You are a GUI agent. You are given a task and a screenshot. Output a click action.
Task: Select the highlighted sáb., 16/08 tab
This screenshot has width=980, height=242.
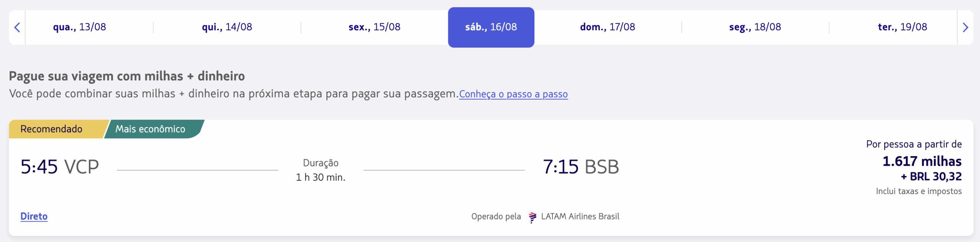pos(491,27)
